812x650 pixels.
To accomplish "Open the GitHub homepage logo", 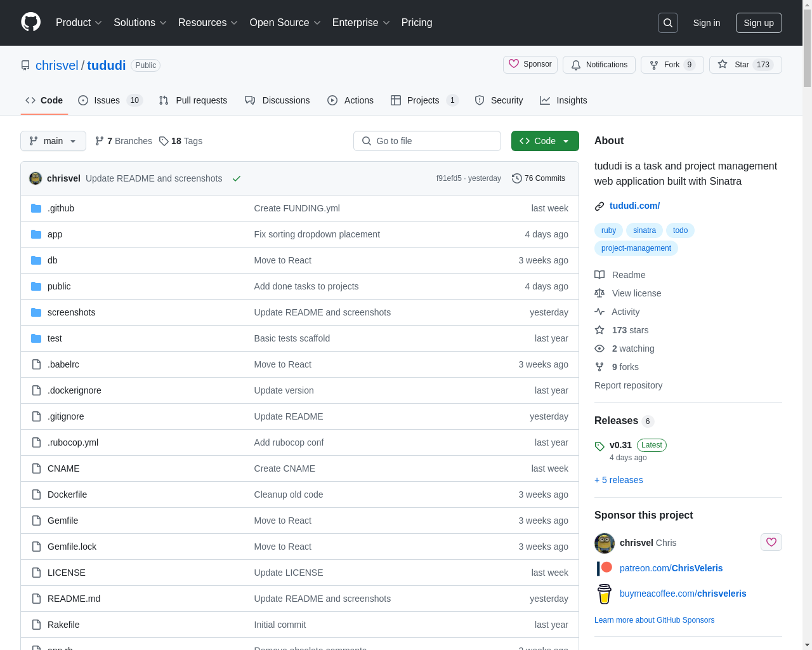I will tap(31, 22).
